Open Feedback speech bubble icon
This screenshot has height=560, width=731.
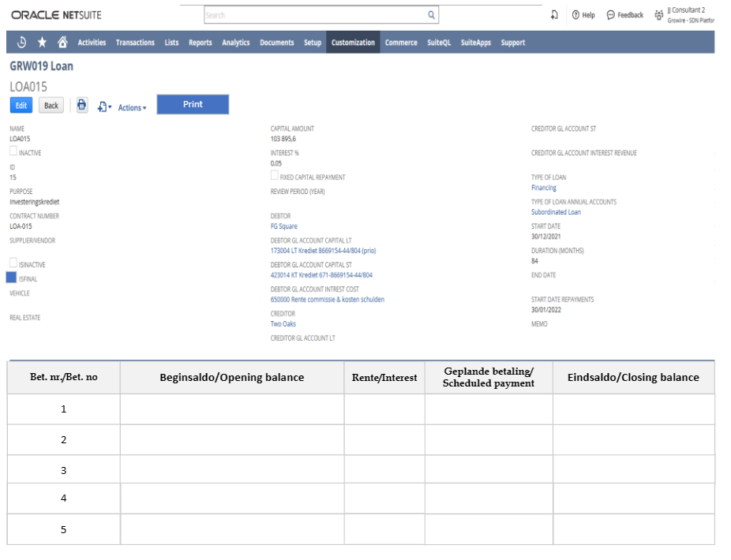[611, 15]
